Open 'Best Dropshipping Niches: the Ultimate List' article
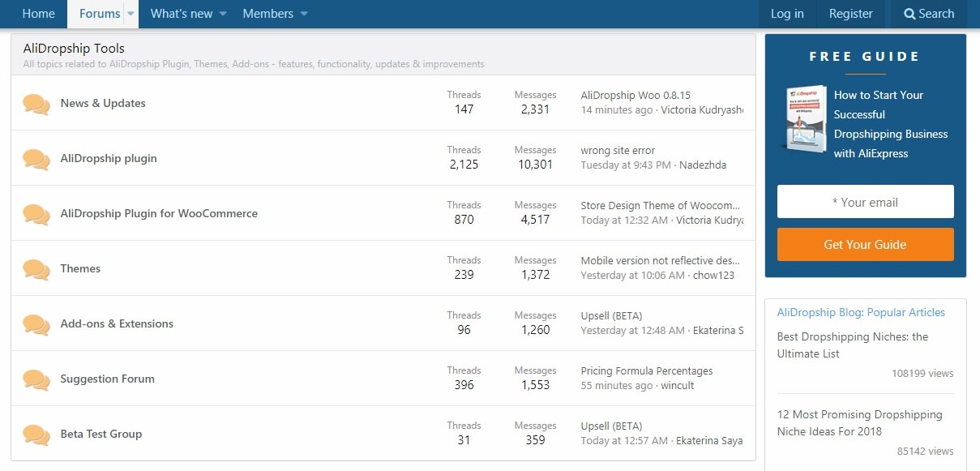This screenshot has width=980, height=471. 853,345
